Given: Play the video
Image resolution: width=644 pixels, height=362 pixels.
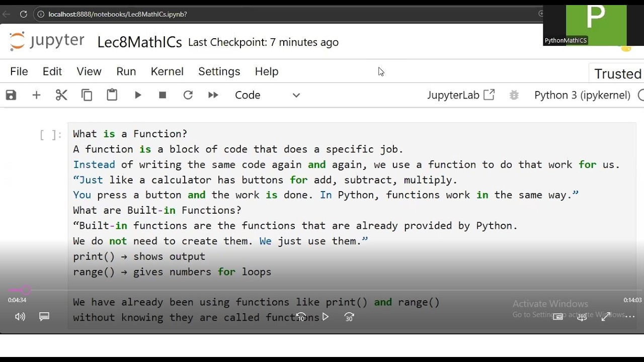Looking at the screenshot, I should [325, 317].
